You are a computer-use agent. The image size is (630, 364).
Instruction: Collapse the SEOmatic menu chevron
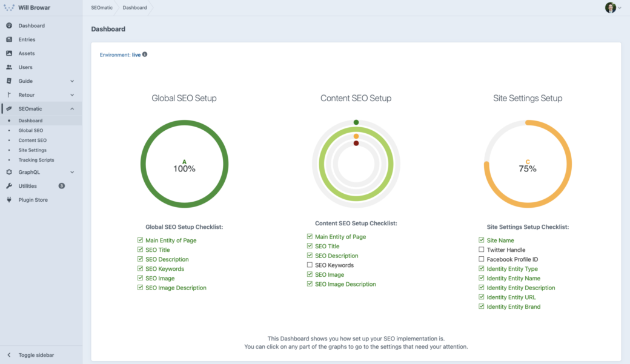(x=72, y=109)
